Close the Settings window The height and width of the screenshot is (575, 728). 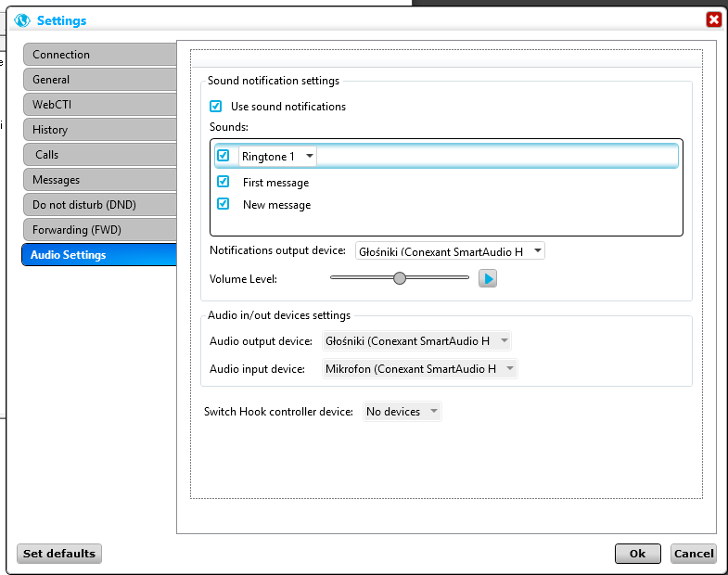[713, 19]
